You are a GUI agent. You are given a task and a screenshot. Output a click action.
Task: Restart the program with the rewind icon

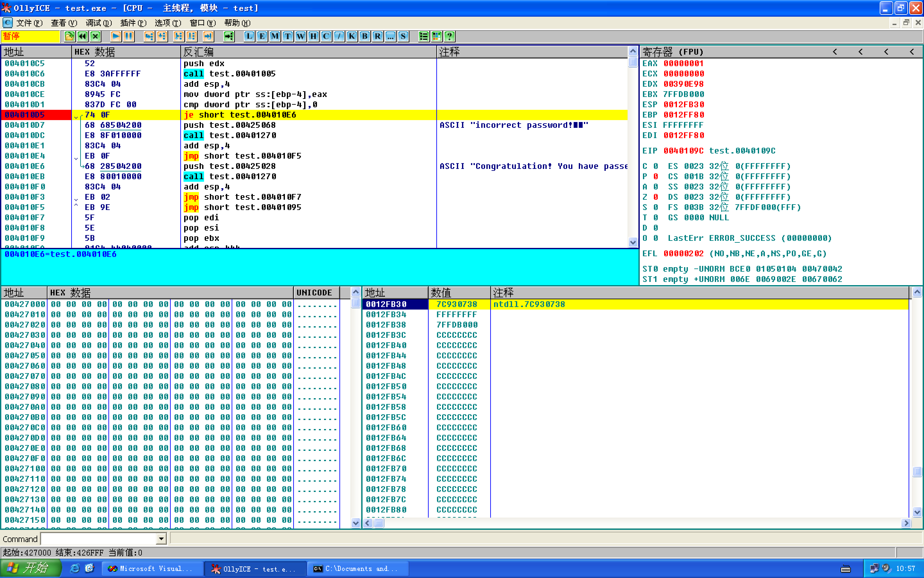(82, 36)
